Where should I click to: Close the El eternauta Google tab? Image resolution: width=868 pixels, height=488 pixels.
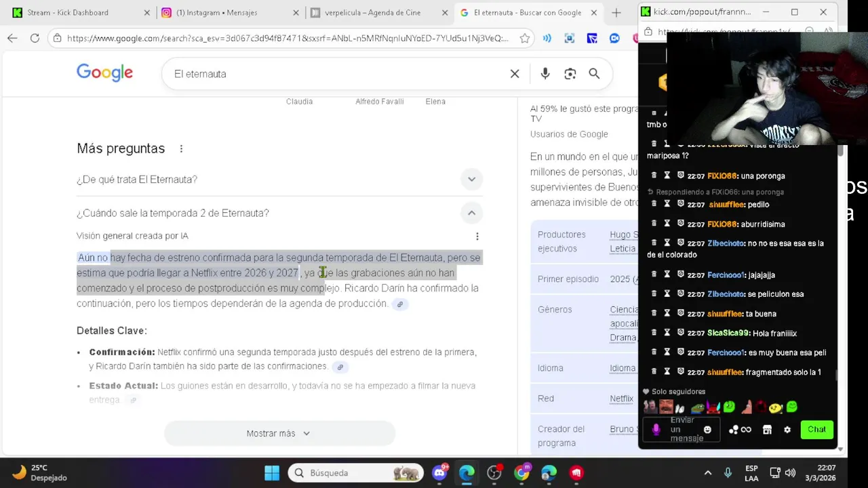coord(593,12)
